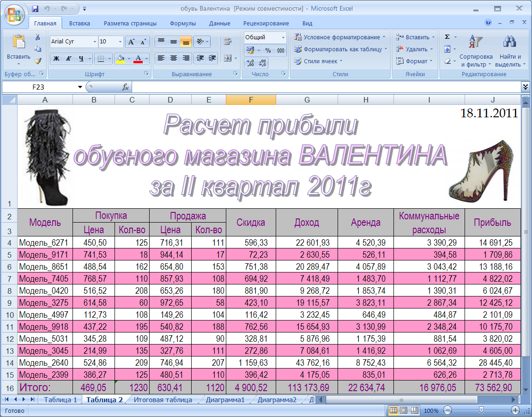Click the Select All corner box
The image size is (532, 417).
click(10, 100)
